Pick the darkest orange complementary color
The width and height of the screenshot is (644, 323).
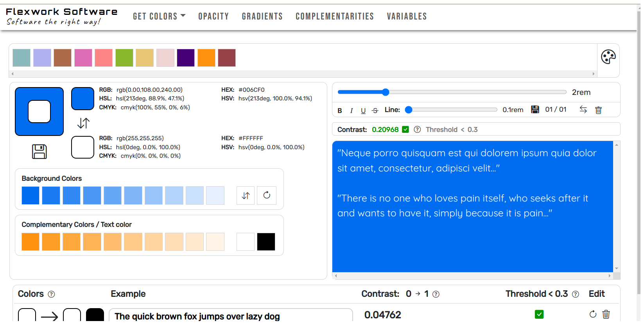(x=30, y=242)
